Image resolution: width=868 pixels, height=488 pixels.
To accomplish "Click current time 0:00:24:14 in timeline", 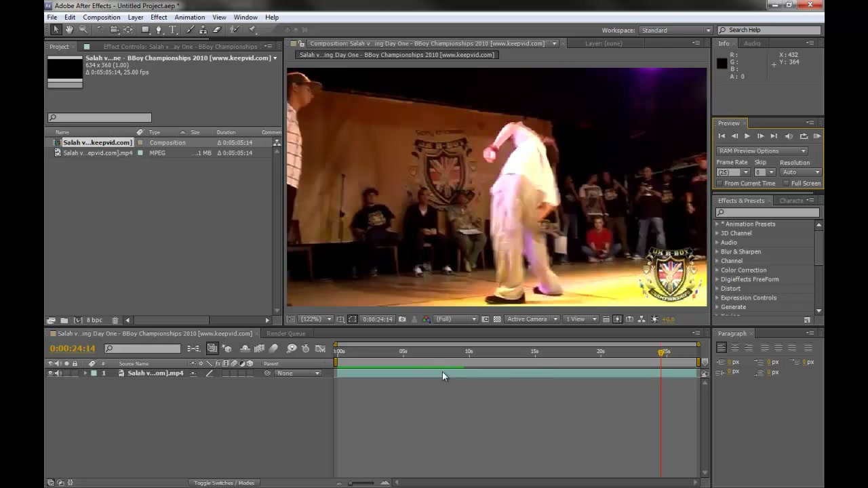I will coord(73,348).
